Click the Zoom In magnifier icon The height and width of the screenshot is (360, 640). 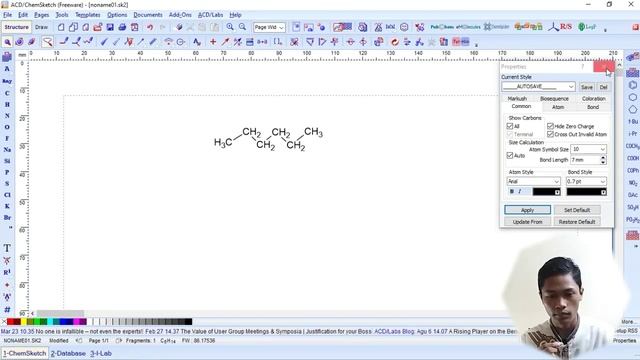pos(230,27)
